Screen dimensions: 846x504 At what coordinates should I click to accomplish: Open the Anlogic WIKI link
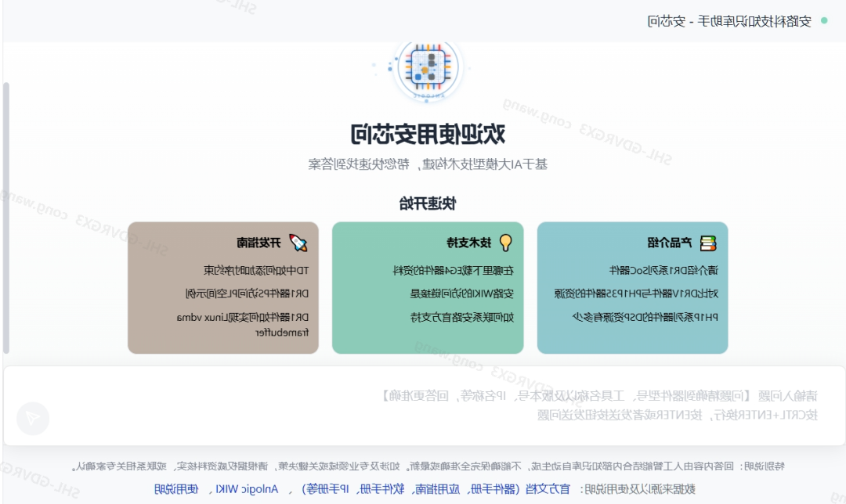tap(247, 489)
